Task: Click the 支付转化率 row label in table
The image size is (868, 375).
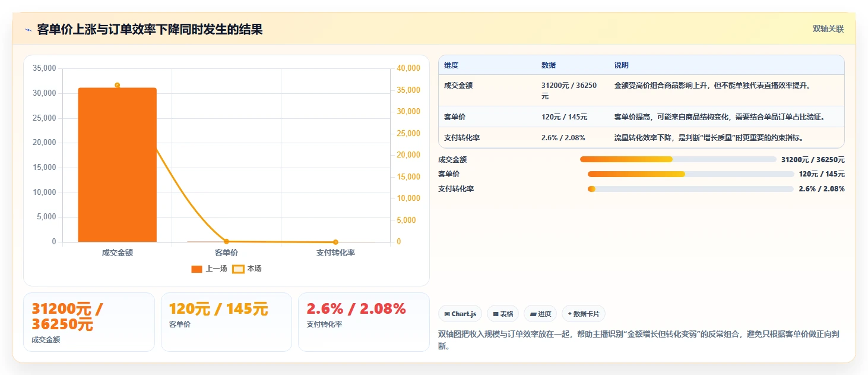Action: (462, 137)
